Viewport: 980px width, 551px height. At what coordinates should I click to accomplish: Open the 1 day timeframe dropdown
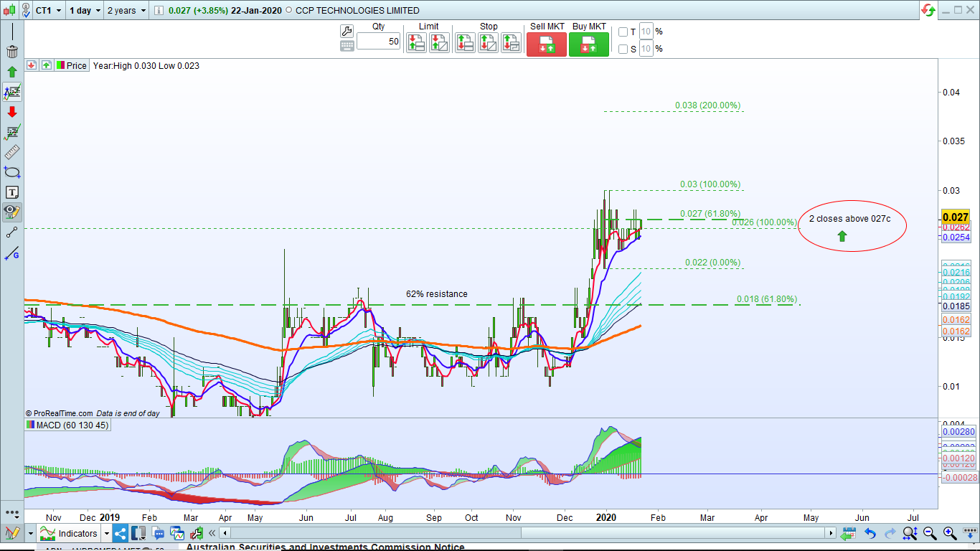pyautogui.click(x=85, y=11)
